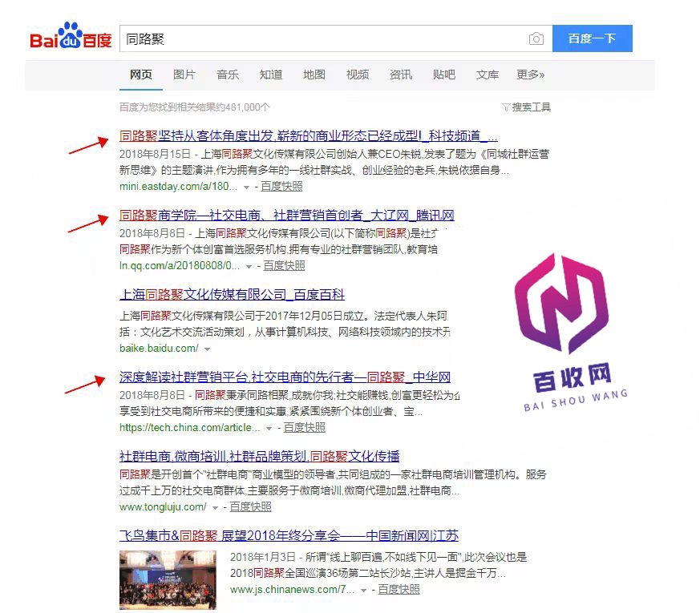Switch to the 视频 tab
Viewport: 700px width, 613px height.
tap(358, 75)
